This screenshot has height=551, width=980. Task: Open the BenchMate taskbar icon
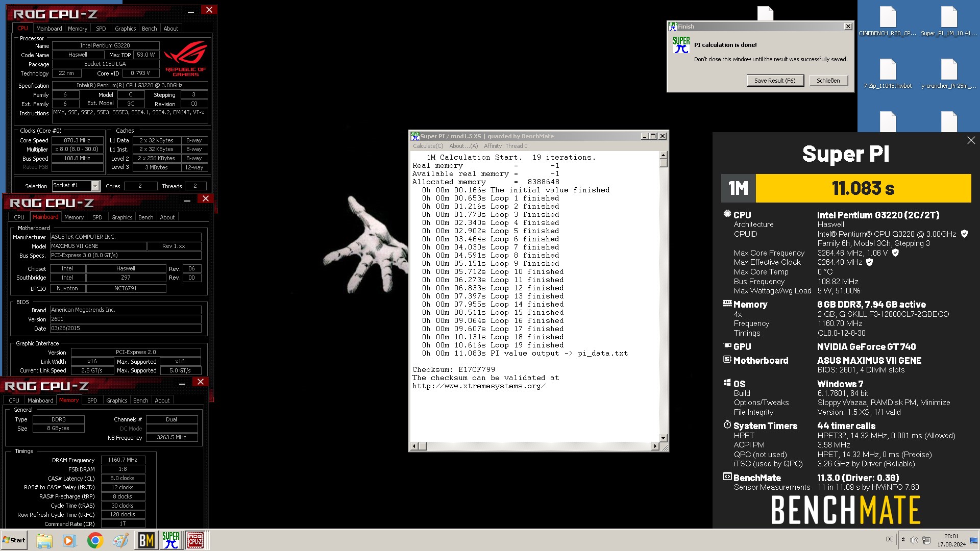[x=146, y=540]
